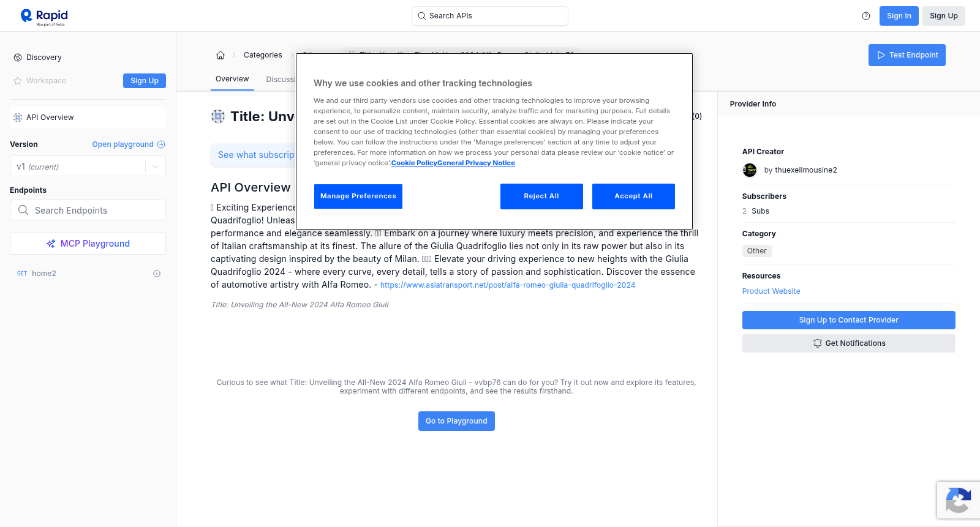Click the play icon in Test Endpoint
Screen dimensions: 980x527
click(881, 55)
